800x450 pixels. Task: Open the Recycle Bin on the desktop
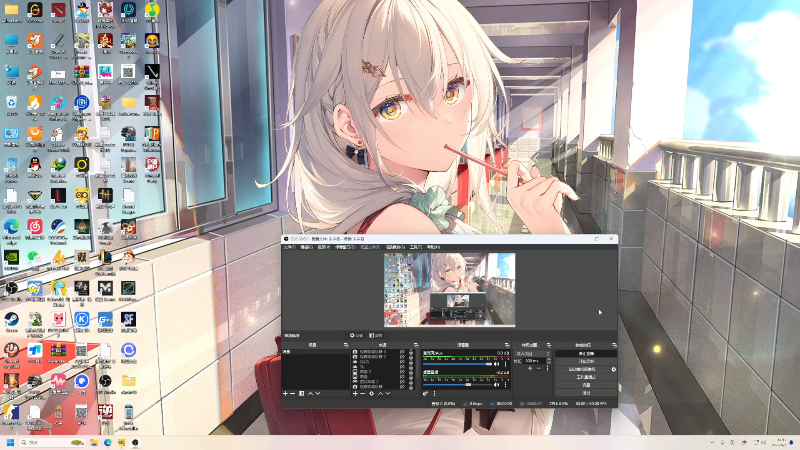(x=11, y=104)
